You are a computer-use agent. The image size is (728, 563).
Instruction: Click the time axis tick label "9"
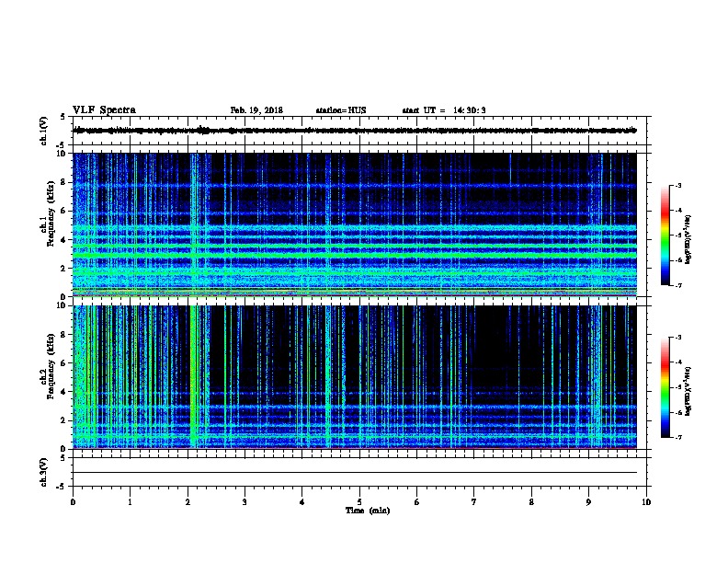tap(588, 501)
